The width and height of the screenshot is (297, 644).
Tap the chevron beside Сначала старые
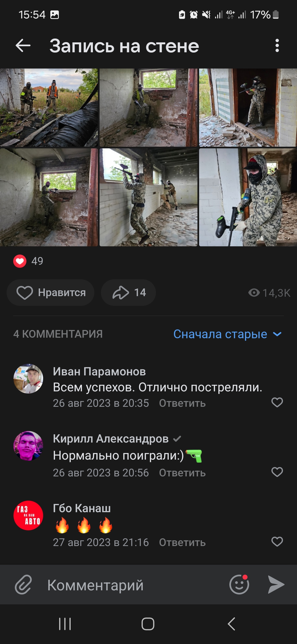277,334
